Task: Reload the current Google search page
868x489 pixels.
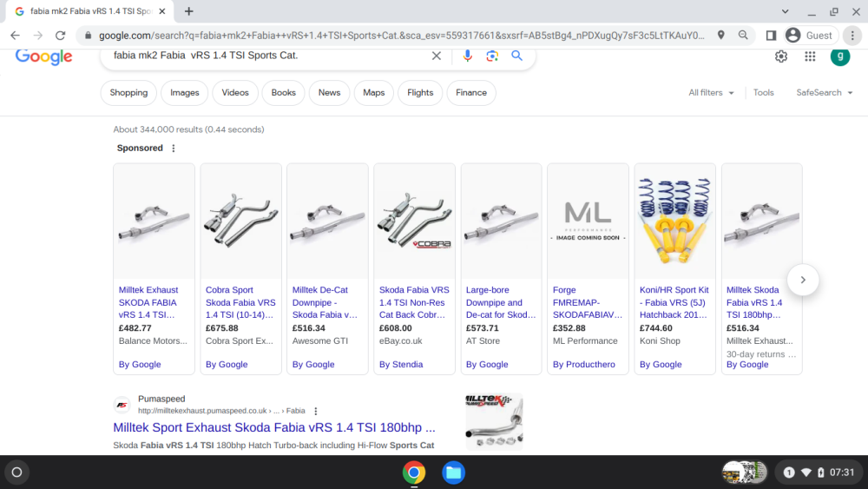Action: 61,36
